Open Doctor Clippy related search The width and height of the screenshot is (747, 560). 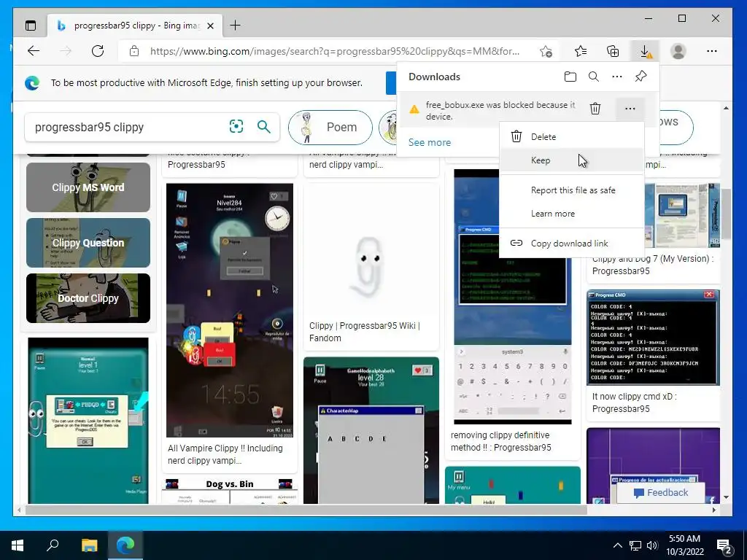point(88,298)
